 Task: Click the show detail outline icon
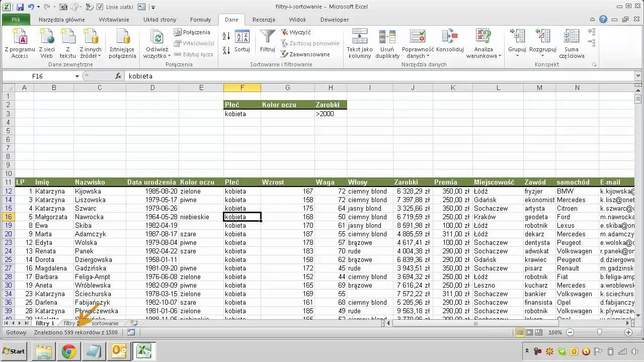[592, 32]
